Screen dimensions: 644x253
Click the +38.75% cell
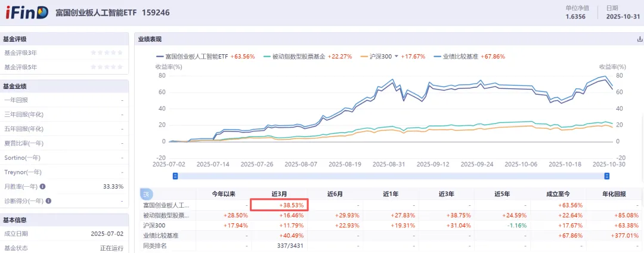tap(459, 215)
